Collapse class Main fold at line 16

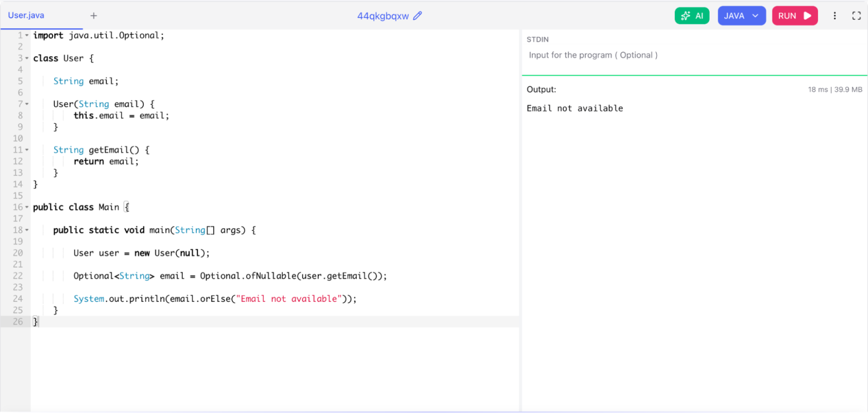click(x=27, y=207)
